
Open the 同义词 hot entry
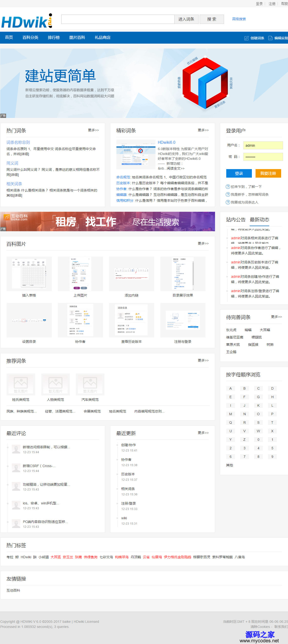click(x=12, y=163)
